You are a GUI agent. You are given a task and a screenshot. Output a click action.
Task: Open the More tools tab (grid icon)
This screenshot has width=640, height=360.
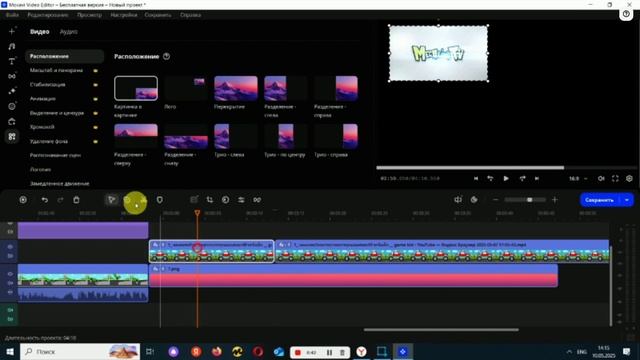12,136
